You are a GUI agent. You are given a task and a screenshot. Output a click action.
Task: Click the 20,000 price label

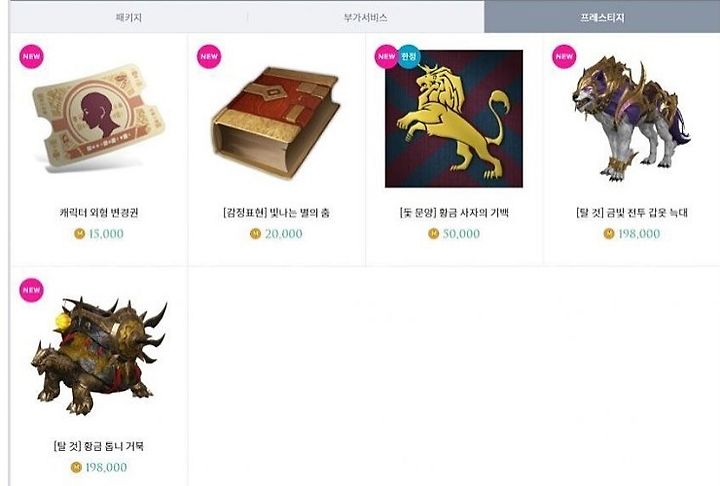283,234
